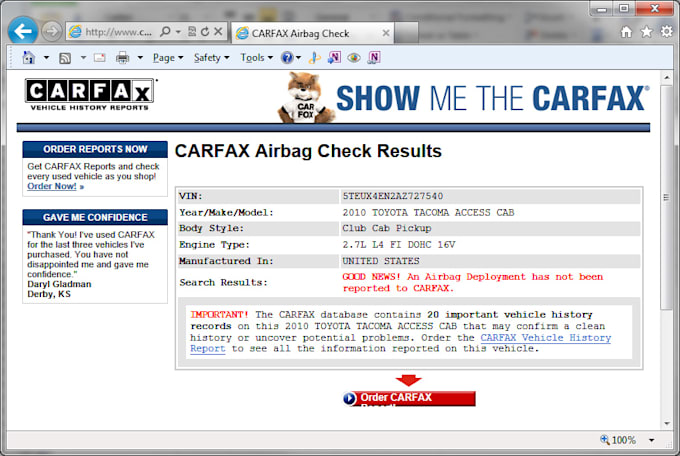
Task: Click the OneNote Linked Notes icon
Action: 374,57
